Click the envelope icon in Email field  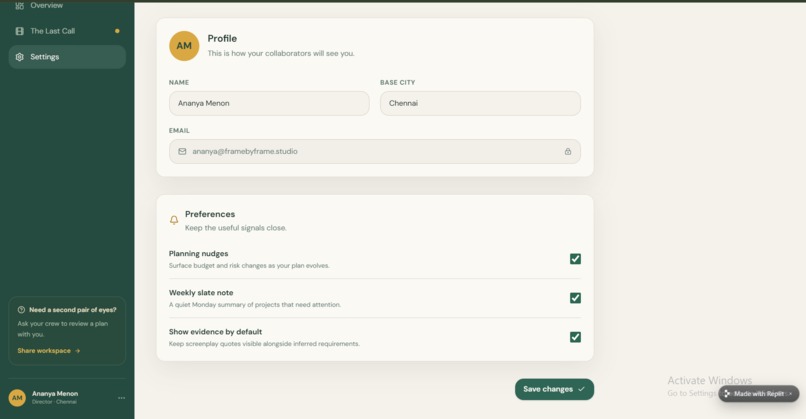[182, 152]
